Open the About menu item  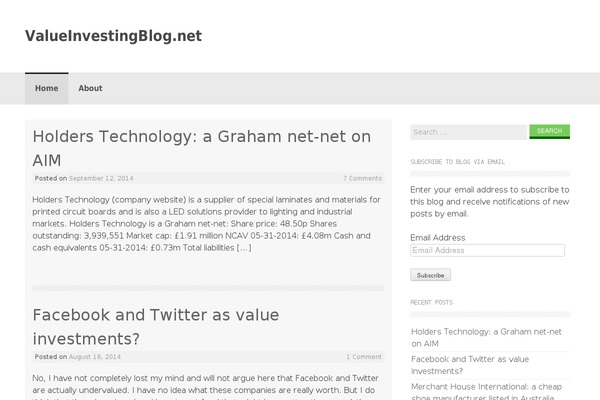[x=90, y=88]
